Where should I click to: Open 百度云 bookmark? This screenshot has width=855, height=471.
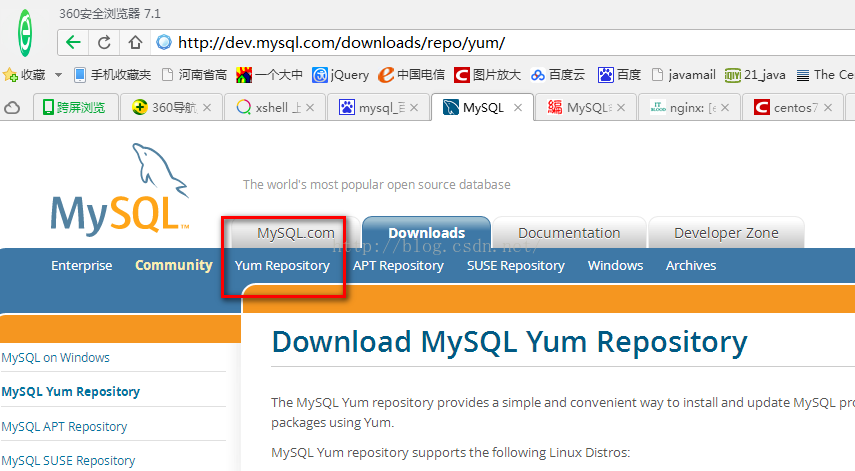(x=558, y=75)
